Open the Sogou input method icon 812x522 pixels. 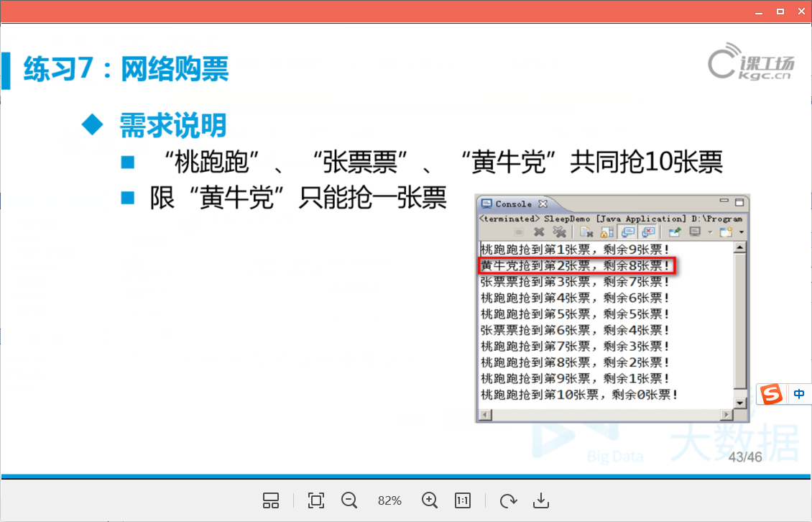pos(772,394)
